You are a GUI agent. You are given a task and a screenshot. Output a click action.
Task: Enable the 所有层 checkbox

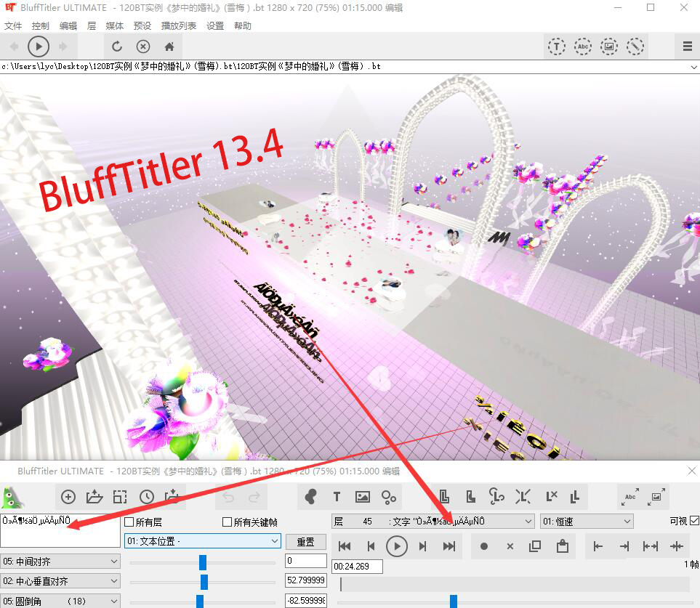[129, 522]
